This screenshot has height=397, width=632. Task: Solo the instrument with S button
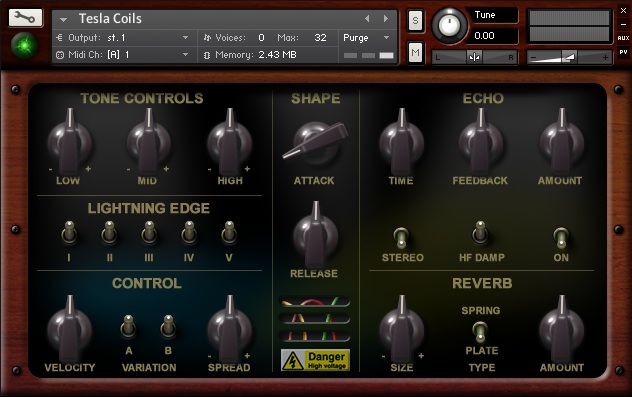415,20
